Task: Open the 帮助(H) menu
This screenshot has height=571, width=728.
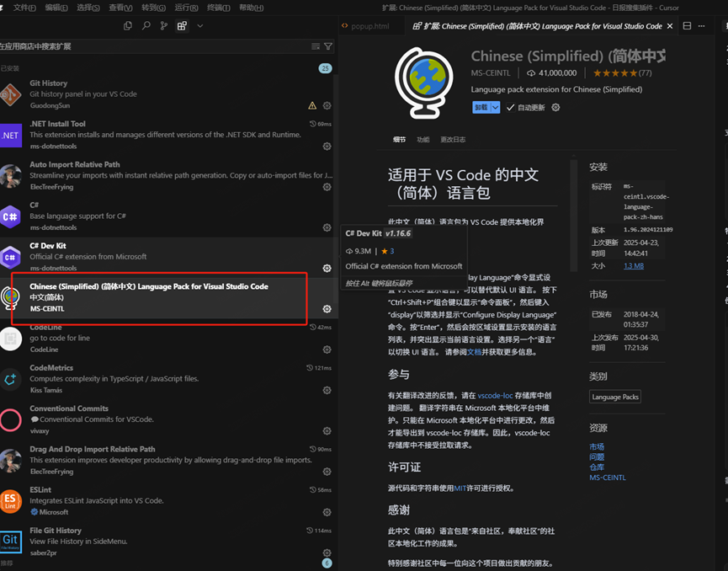Action: coord(251,8)
